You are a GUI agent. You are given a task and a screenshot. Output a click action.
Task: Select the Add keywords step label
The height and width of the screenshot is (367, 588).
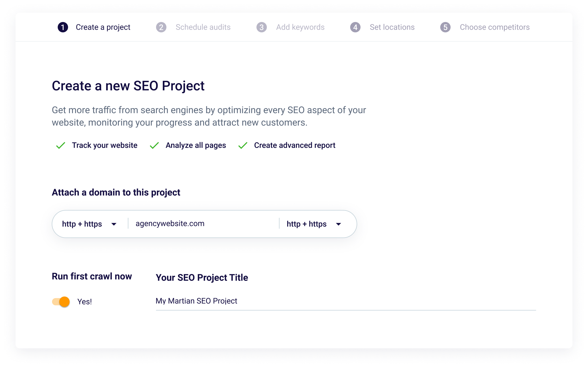point(300,27)
